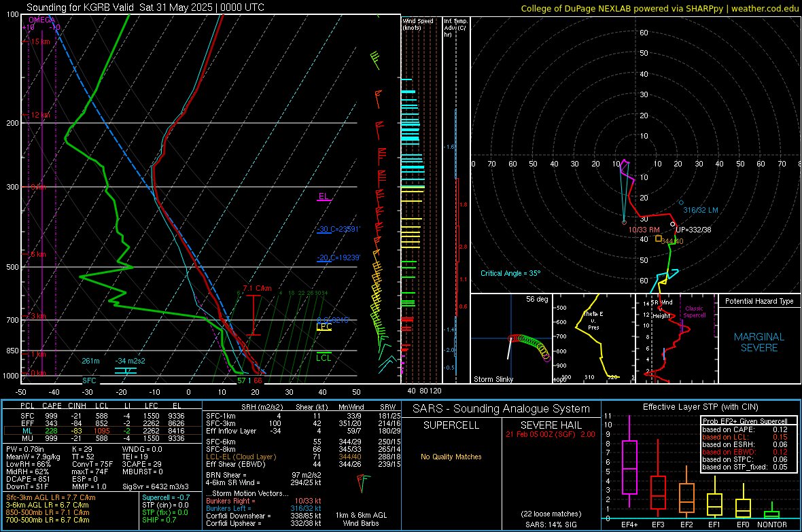Screen dimensions: 802x532
Task: Select the 'Eff Shear (EBWD)' row
Action: pyautogui.click(x=303, y=465)
